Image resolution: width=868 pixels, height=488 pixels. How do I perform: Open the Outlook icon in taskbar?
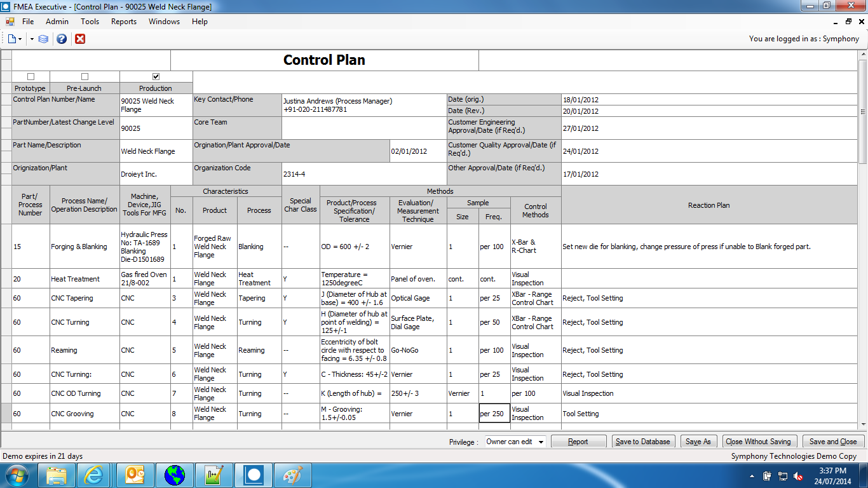(135, 475)
